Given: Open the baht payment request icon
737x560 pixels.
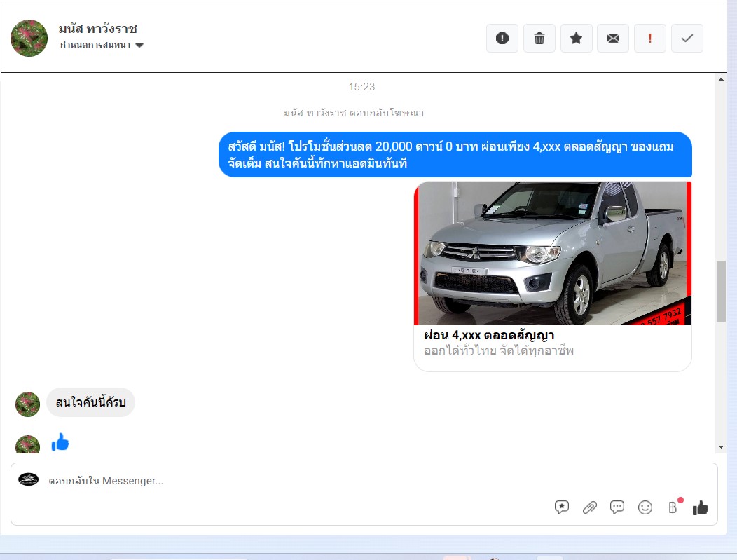Looking at the screenshot, I should (673, 507).
